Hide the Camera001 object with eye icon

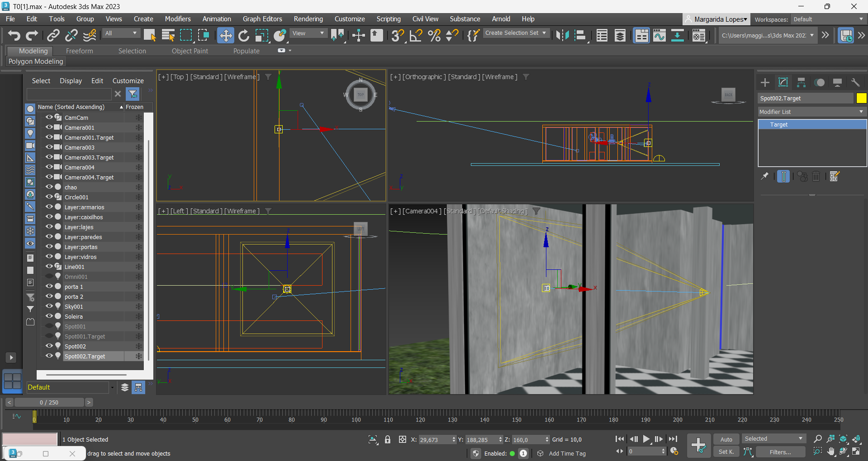point(49,127)
